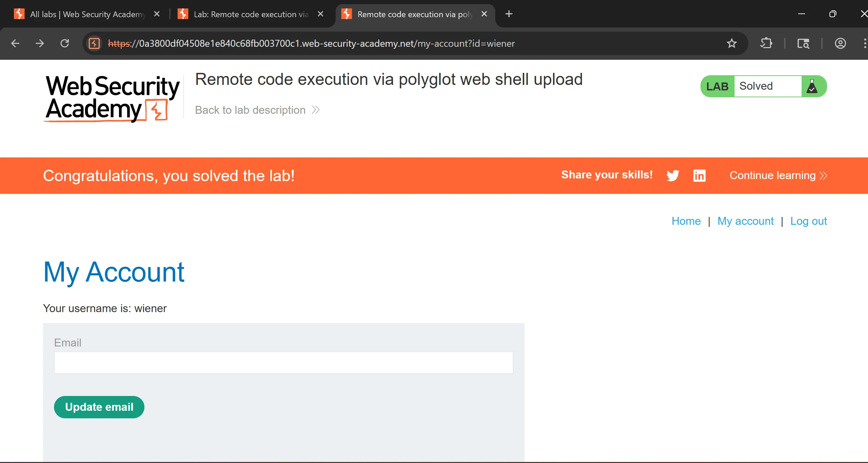Screen dimensions: 868x463
Task: Click the lab flask icon beside Solved
Action: (812, 86)
